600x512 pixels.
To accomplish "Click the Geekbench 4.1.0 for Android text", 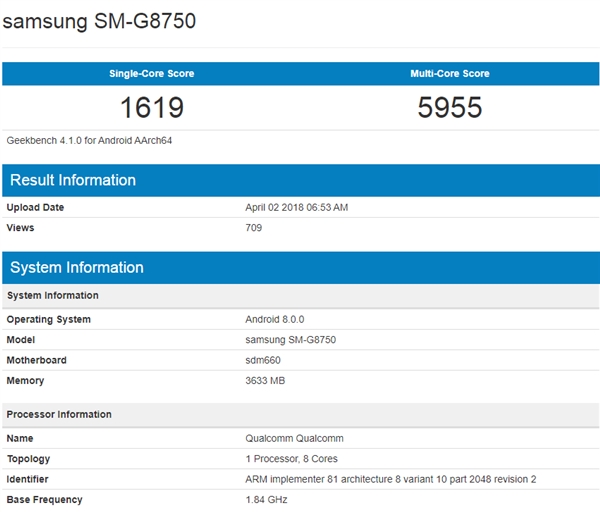I will point(89,141).
